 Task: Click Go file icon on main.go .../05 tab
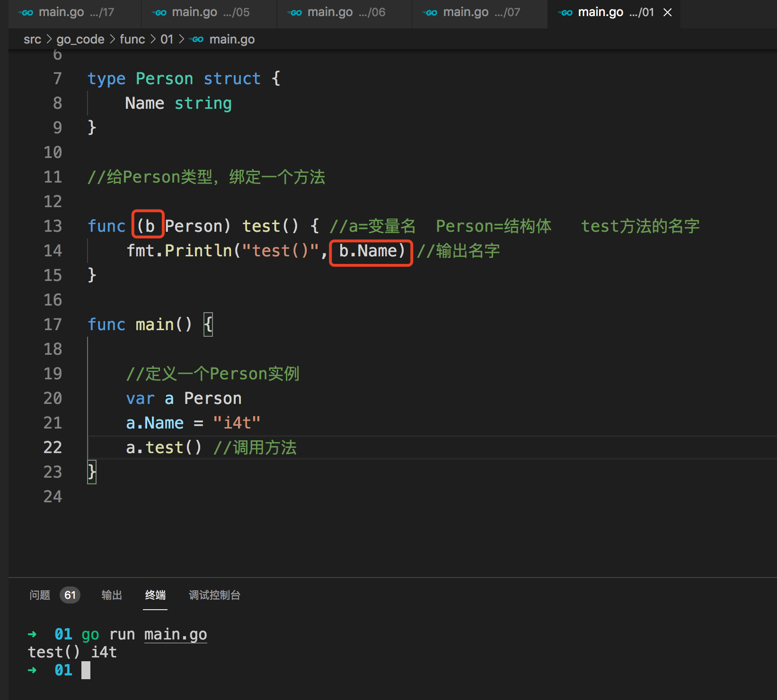coord(160,13)
